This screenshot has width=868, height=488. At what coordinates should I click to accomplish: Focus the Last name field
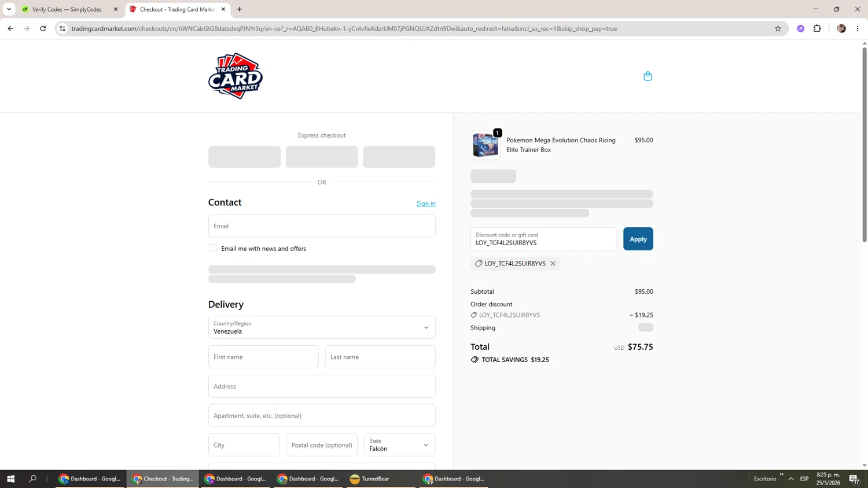(x=380, y=357)
